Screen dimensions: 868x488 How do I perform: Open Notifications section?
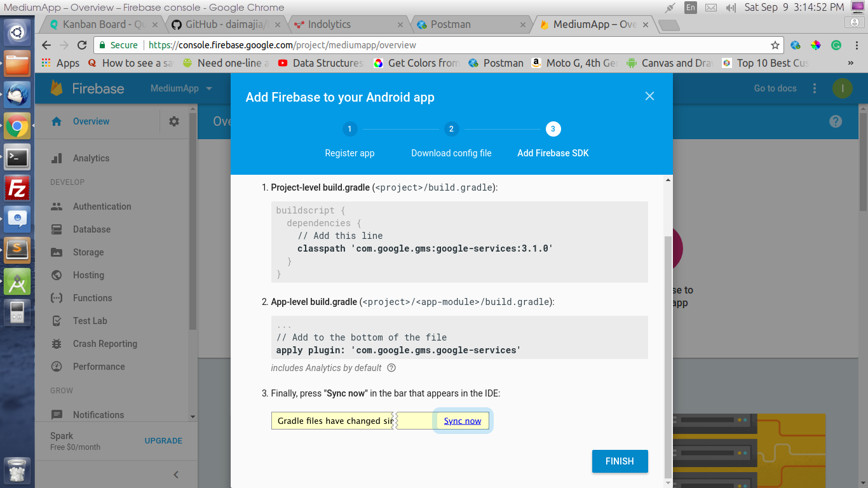click(x=98, y=415)
